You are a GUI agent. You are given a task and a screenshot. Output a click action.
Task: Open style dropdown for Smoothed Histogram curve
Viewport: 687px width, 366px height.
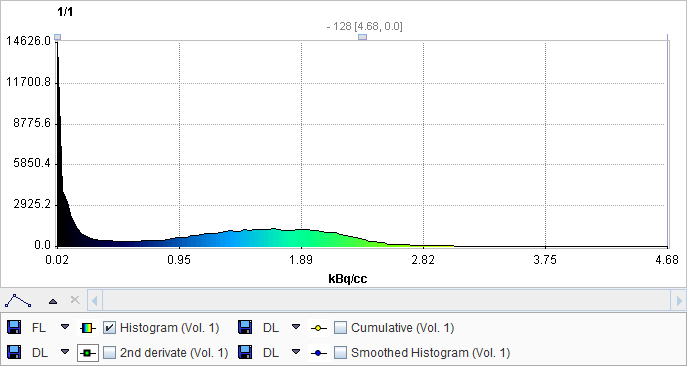[x=296, y=352]
